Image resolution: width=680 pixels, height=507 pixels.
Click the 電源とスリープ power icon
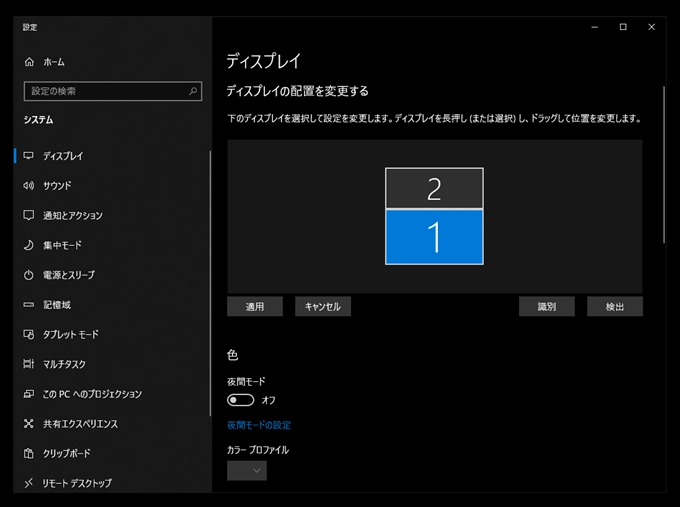click(29, 275)
